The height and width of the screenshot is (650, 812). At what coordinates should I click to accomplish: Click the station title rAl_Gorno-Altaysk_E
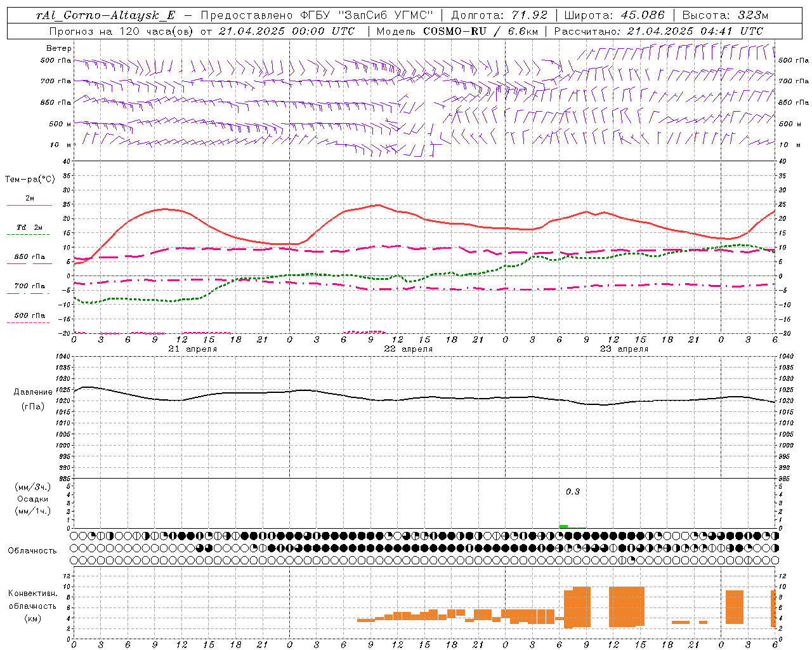(x=105, y=15)
